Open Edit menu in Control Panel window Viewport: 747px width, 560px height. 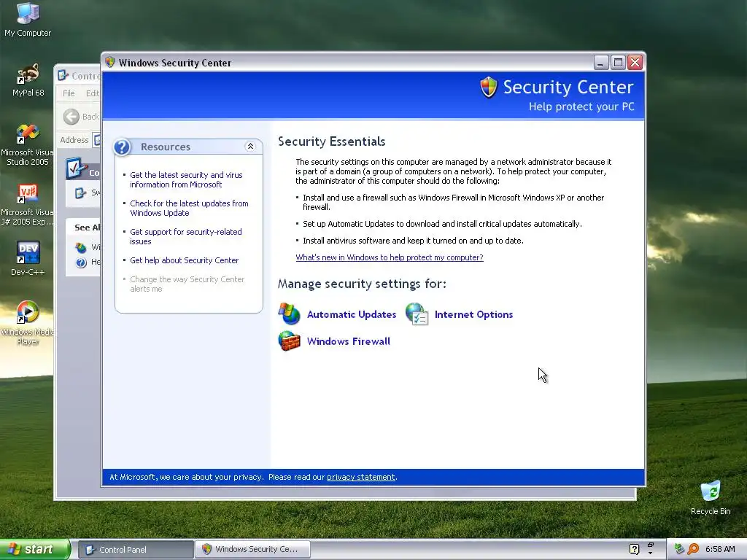point(93,93)
